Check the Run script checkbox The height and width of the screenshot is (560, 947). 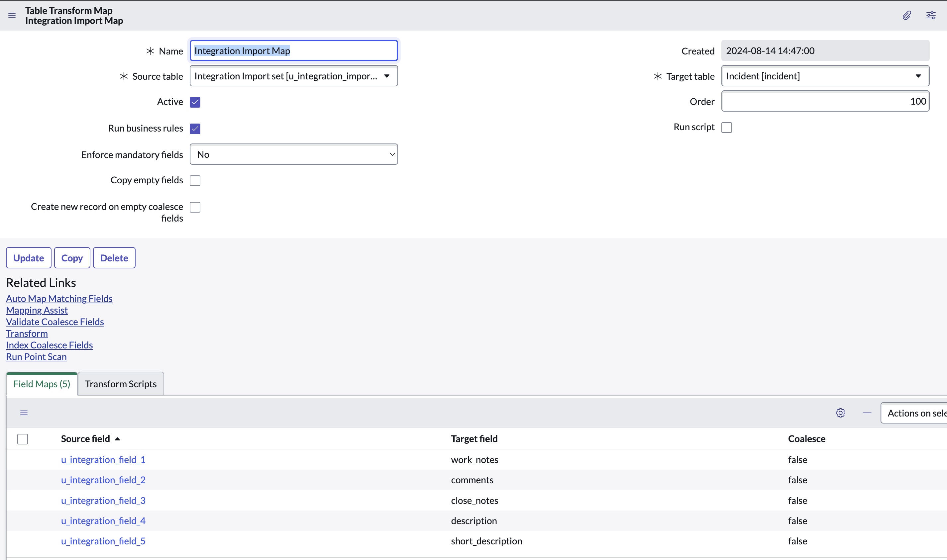[x=727, y=128]
